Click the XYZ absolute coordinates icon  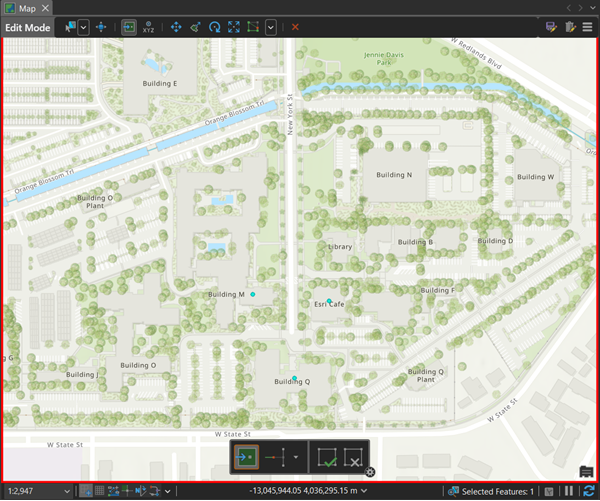pos(148,27)
